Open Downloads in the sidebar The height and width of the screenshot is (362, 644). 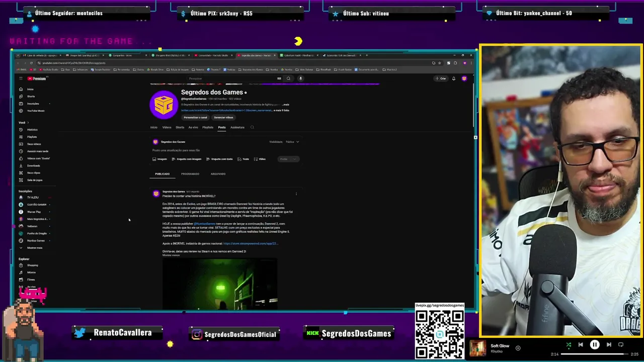pos(33,165)
